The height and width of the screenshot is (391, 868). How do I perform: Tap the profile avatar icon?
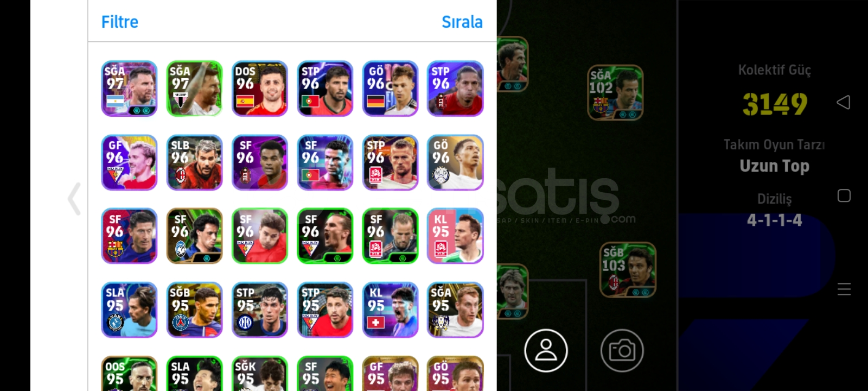[546, 350]
